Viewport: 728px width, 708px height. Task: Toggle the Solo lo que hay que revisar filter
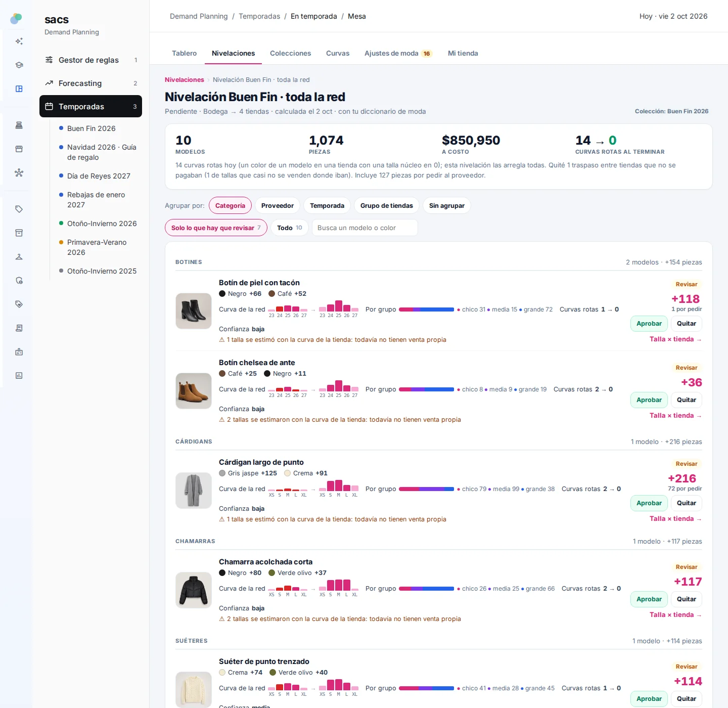216,228
